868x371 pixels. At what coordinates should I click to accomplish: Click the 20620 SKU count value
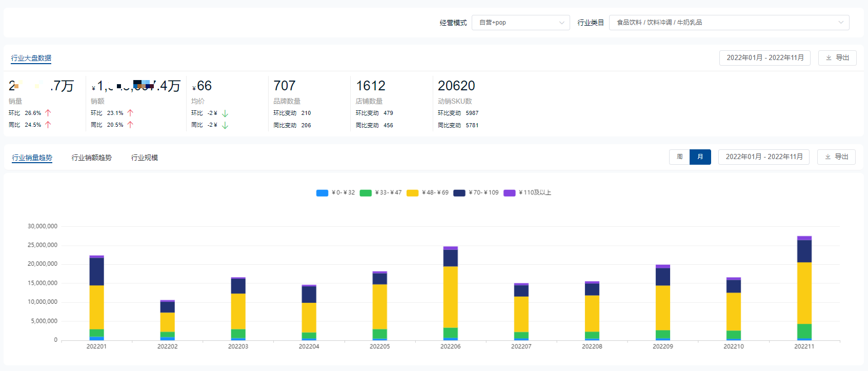[456, 86]
